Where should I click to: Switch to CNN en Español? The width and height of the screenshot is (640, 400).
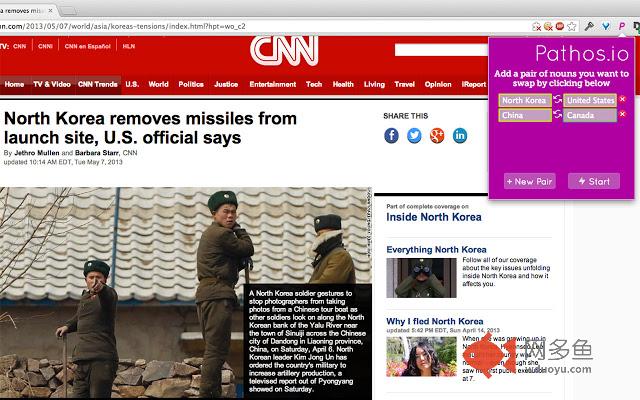pos(88,47)
